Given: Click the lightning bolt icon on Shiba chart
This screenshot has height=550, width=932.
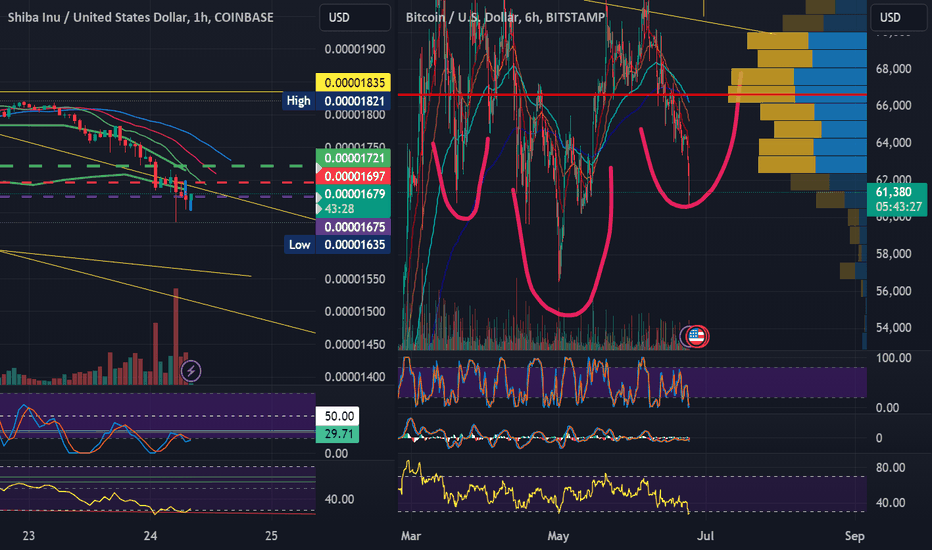Looking at the screenshot, I should (191, 371).
